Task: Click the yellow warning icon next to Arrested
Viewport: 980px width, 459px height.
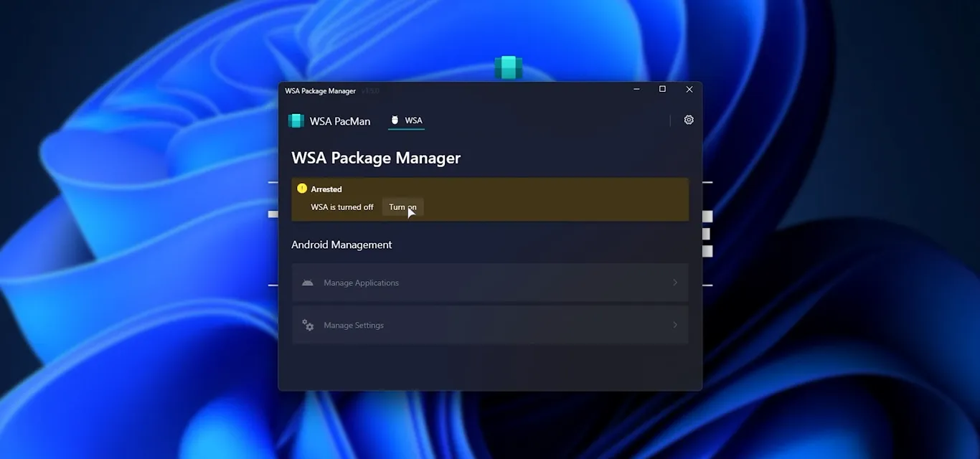Action: point(302,189)
